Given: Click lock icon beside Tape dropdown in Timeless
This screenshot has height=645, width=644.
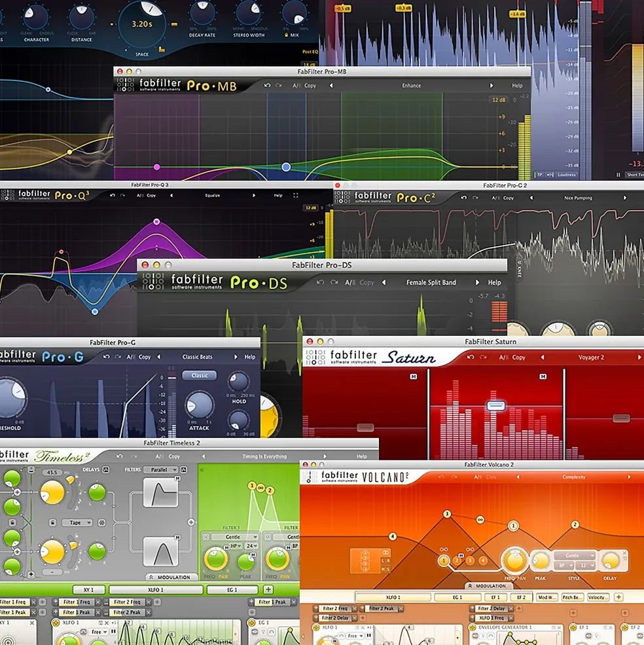Looking at the screenshot, I should coord(52,523).
